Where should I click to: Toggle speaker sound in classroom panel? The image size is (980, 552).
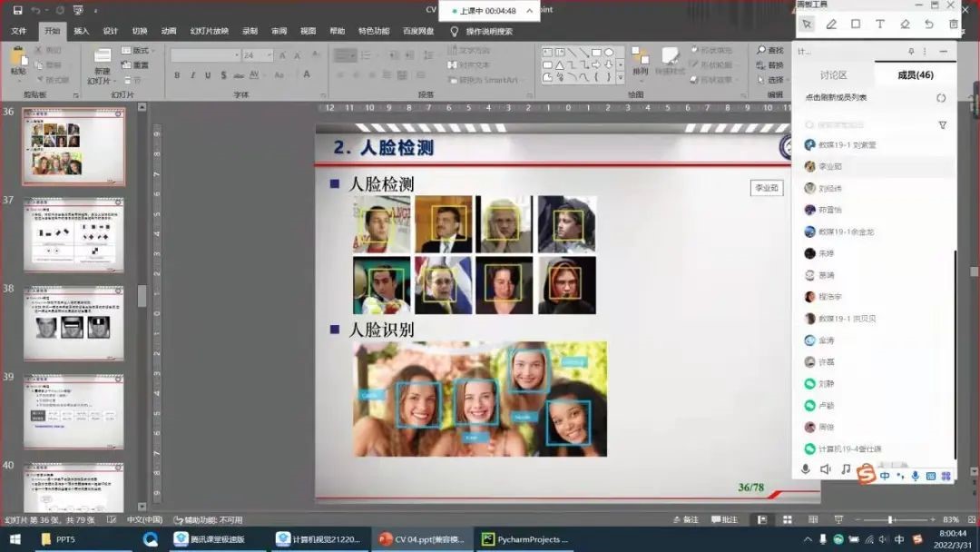(826, 469)
